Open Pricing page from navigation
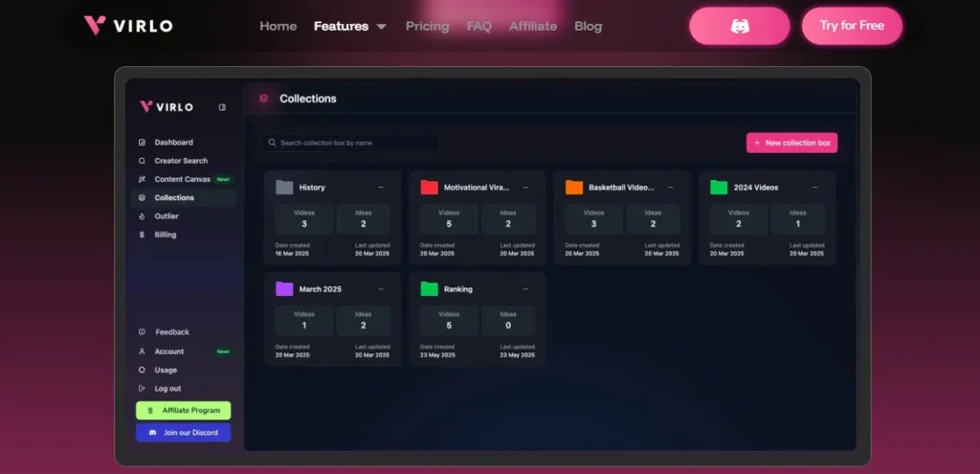The image size is (980, 474). click(428, 26)
